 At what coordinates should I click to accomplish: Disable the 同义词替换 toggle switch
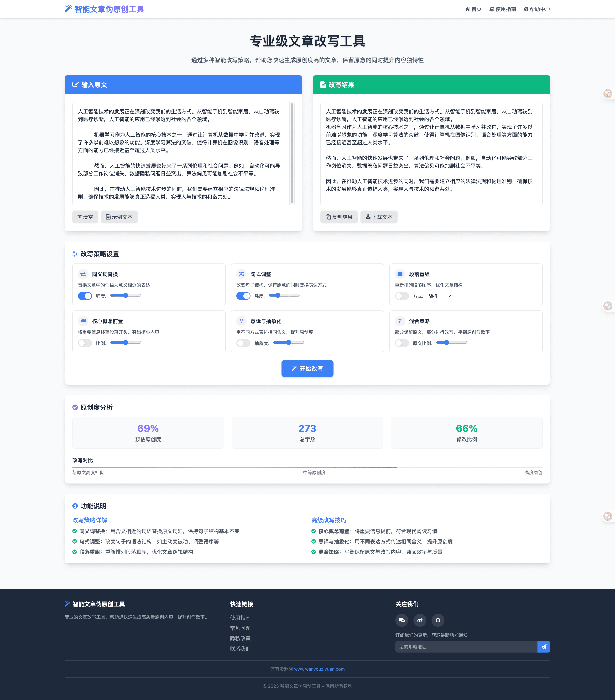pos(85,296)
